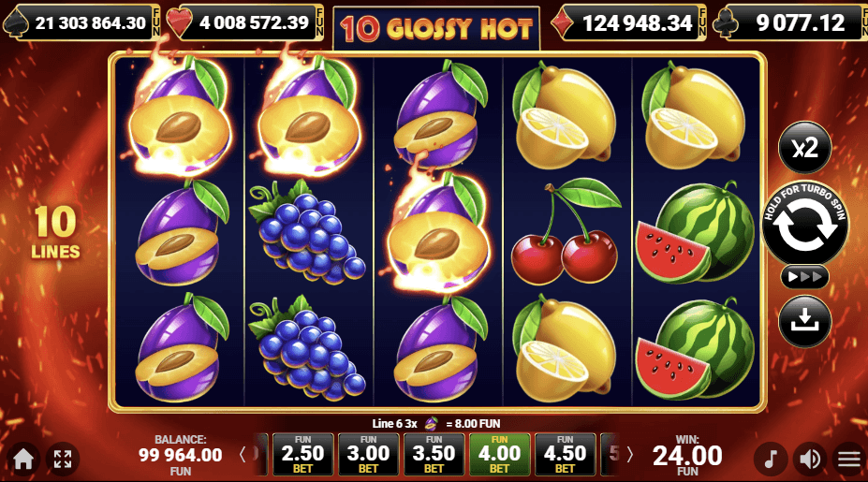Choose the 3.50 bet amount

pyautogui.click(x=434, y=454)
